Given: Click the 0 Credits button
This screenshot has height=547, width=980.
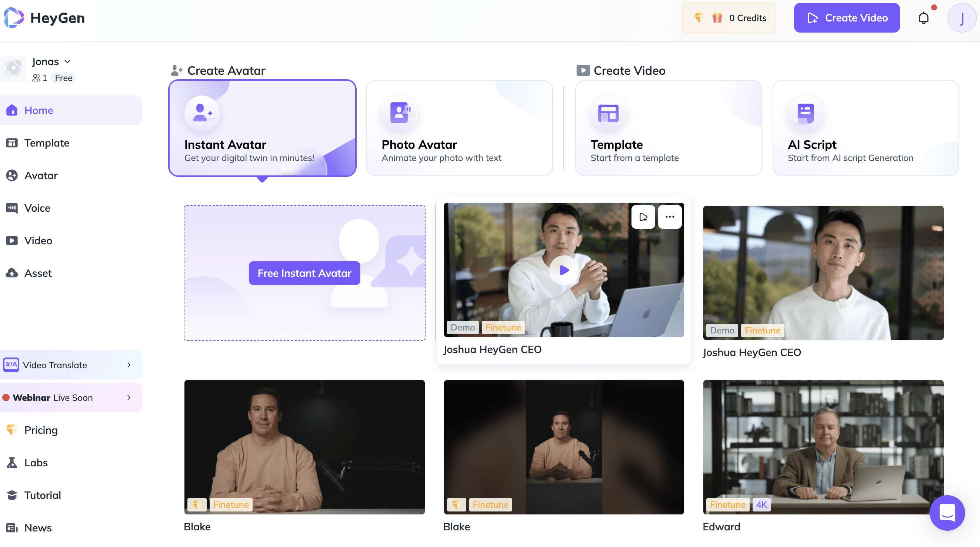Looking at the screenshot, I should (728, 18).
